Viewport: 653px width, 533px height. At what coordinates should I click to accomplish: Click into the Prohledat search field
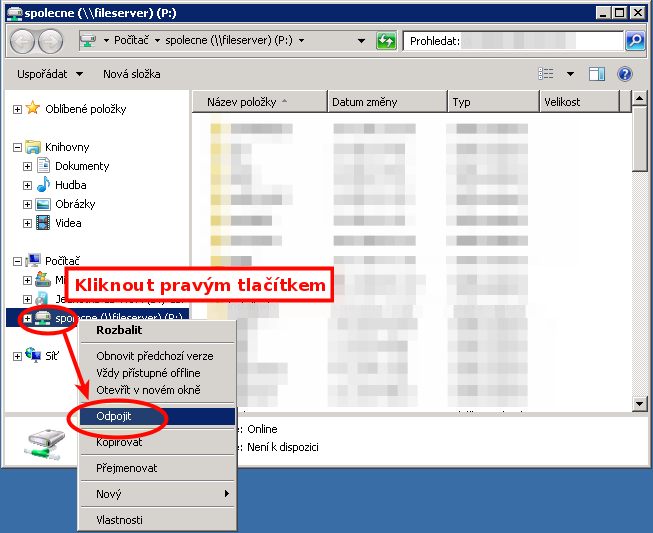click(540, 41)
